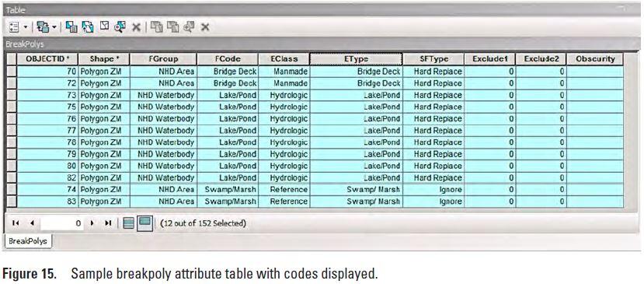Click the current record number field
This screenshot has height=284, width=644.
pyautogui.click(x=62, y=223)
